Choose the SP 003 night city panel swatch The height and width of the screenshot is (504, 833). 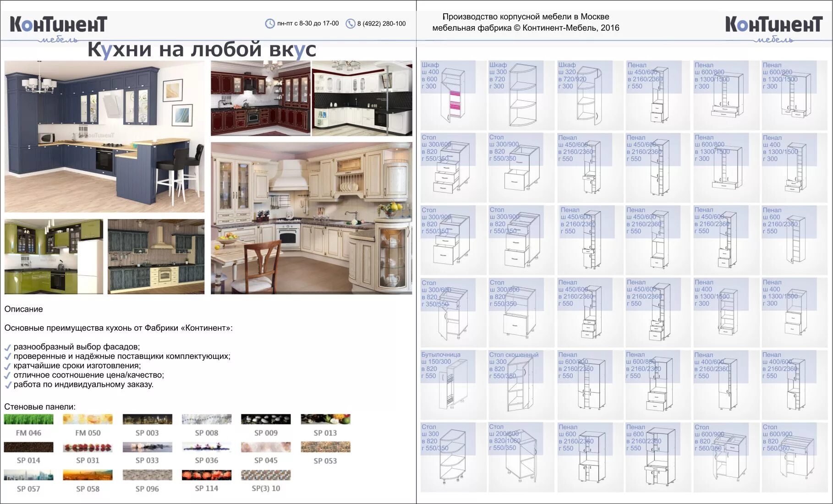click(147, 419)
